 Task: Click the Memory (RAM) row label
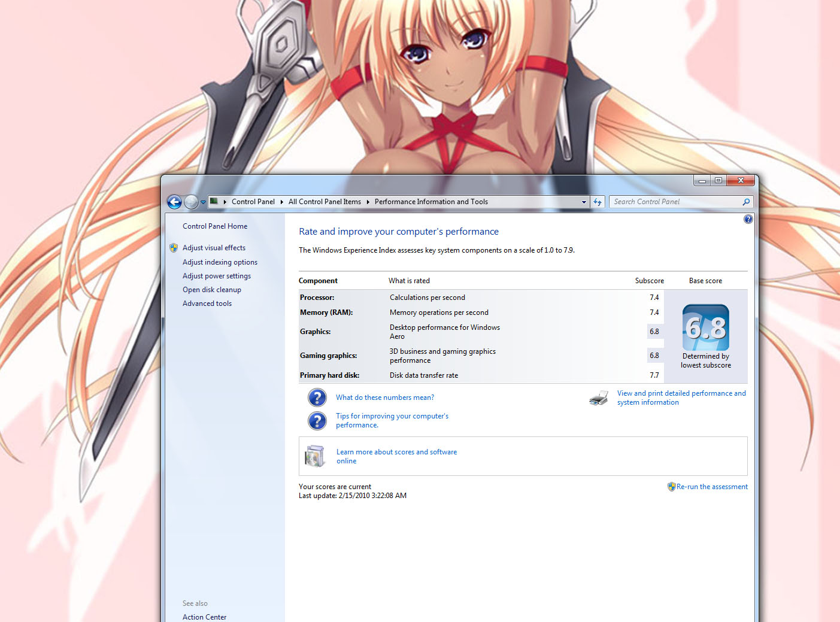[x=326, y=312]
